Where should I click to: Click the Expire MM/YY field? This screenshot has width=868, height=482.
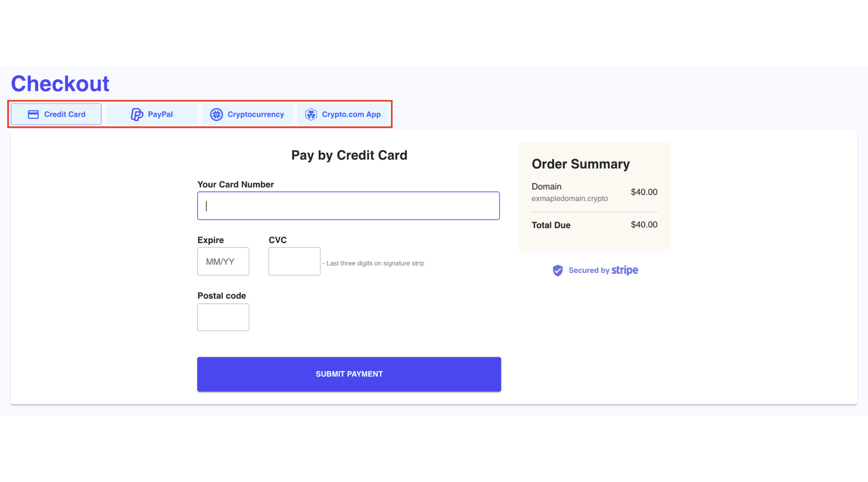pos(223,261)
